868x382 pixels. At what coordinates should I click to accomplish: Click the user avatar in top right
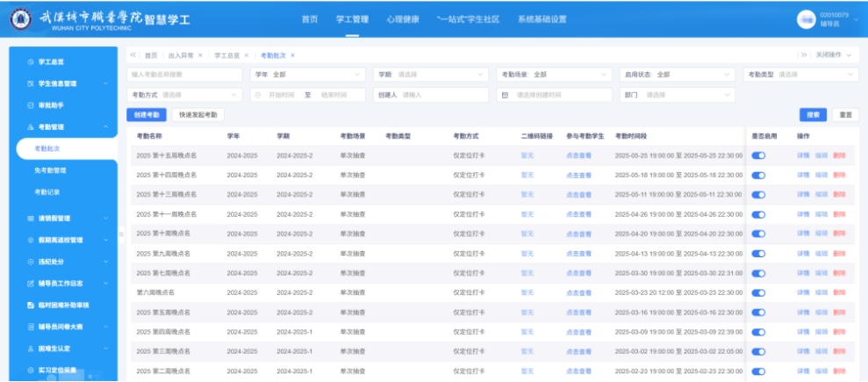point(806,19)
